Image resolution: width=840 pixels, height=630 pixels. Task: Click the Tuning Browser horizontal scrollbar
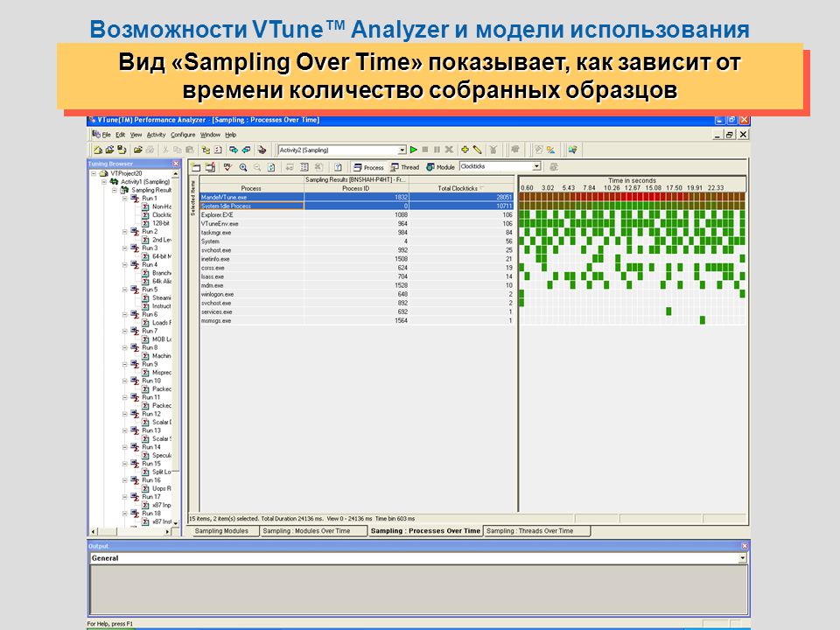click(132, 531)
